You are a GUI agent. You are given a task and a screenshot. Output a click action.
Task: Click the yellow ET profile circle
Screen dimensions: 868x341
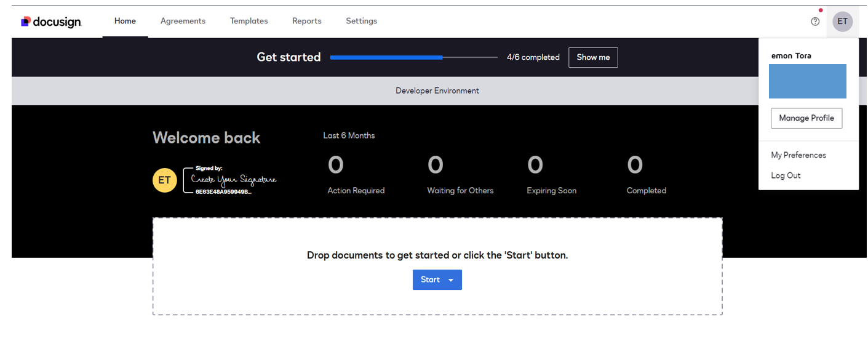tap(164, 180)
